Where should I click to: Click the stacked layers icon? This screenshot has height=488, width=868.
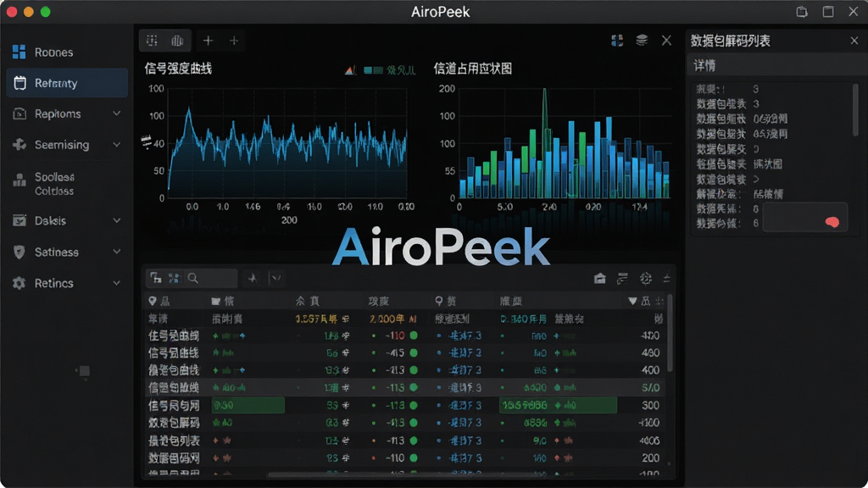[x=642, y=41]
